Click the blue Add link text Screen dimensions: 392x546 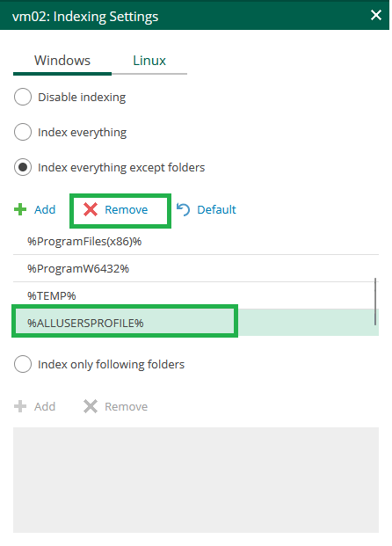pos(45,209)
